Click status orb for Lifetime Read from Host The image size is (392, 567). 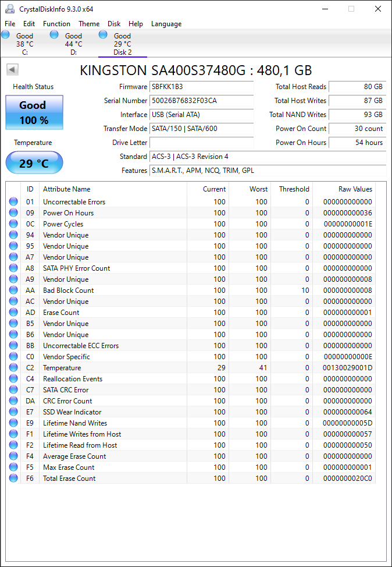click(x=13, y=445)
